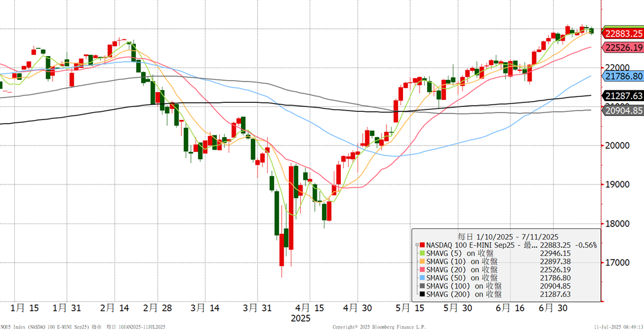Screen dimensions: 644x330
Task: Click the orange SMAVG (10) color swatch
Action: 422,262
